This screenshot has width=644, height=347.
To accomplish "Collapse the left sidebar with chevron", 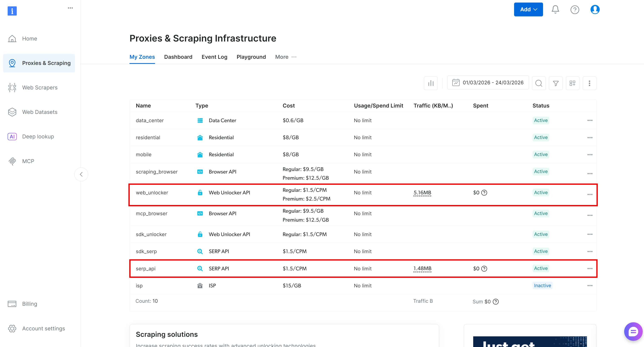I will [x=81, y=174].
